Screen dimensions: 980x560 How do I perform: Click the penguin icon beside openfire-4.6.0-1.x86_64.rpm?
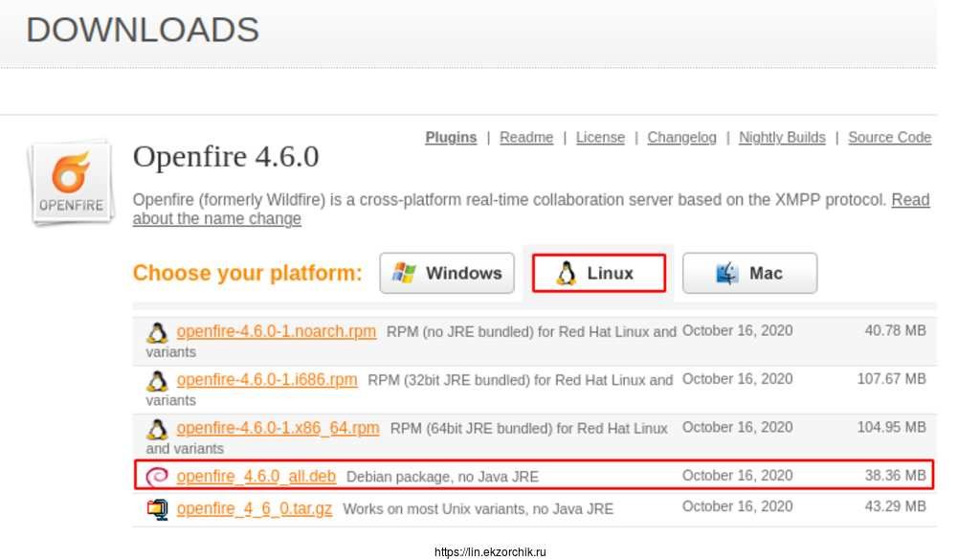coord(157,429)
